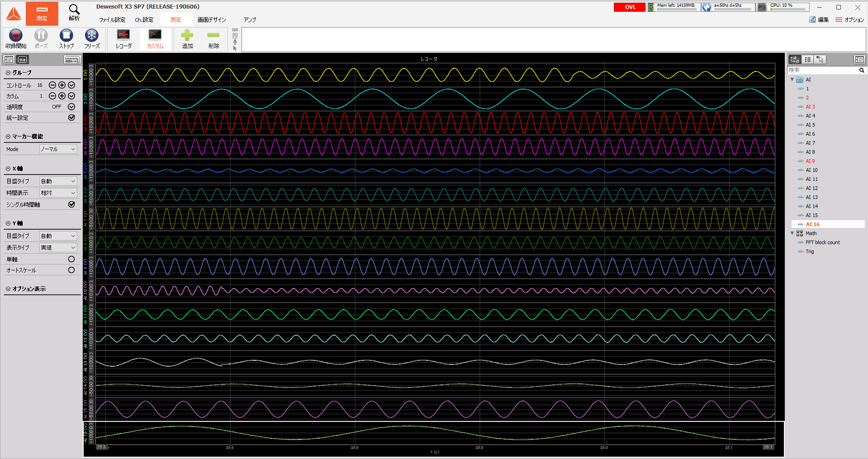The width and height of the screenshot is (868, 459).
Task: Open the 解析 analysis mode
Action: (x=74, y=13)
